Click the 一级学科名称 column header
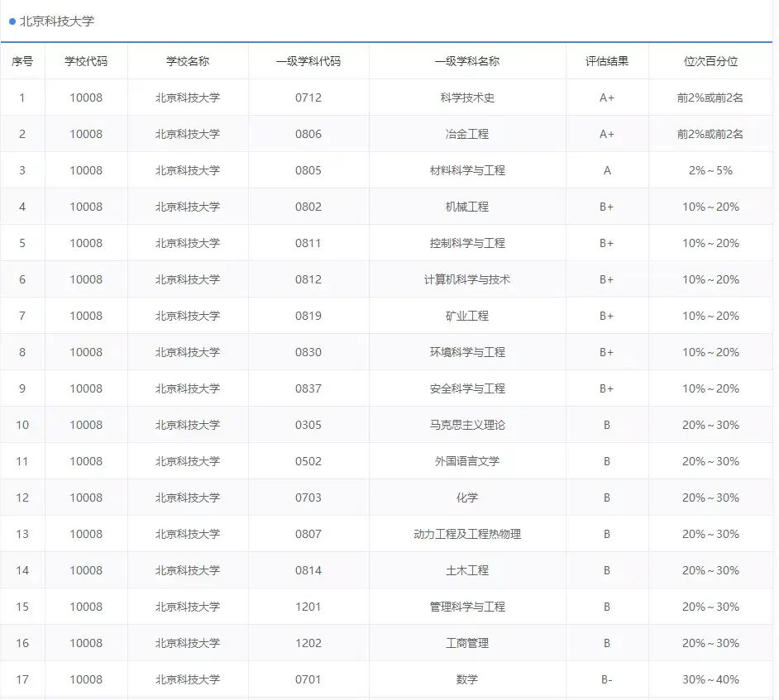The width and height of the screenshot is (779, 700). tap(467, 61)
